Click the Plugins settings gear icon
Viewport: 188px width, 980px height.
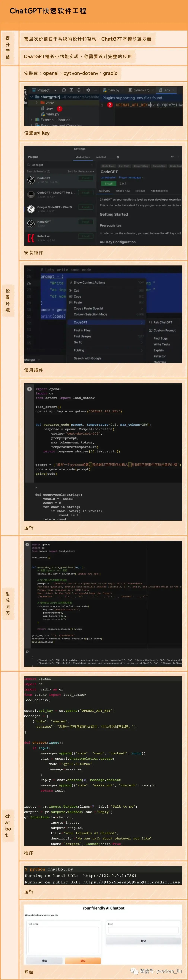pyautogui.click(x=118, y=157)
